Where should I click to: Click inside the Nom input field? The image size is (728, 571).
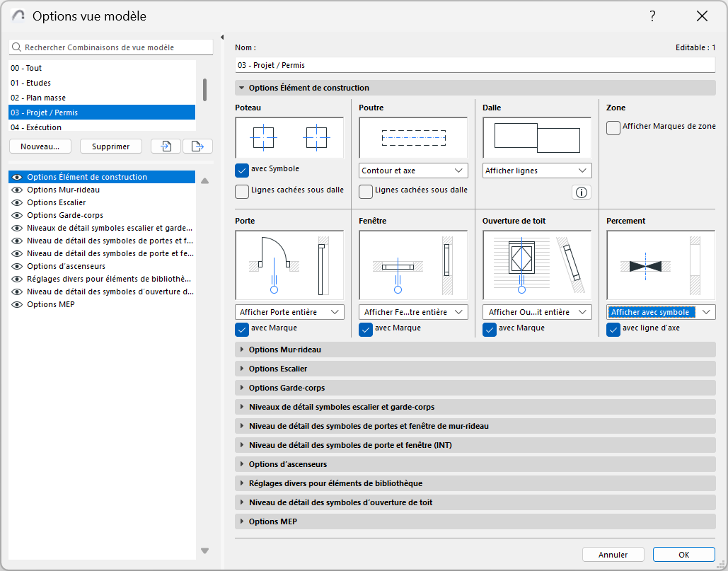tap(474, 65)
